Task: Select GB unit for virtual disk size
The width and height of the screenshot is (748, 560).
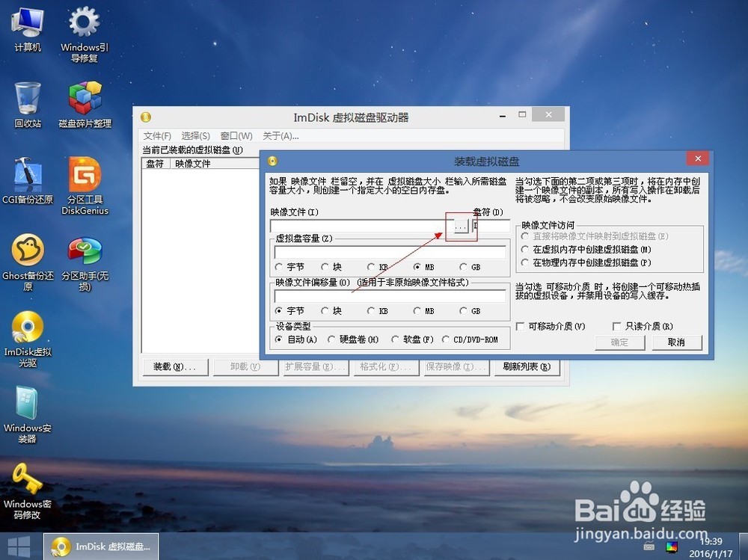Action: 464,267
